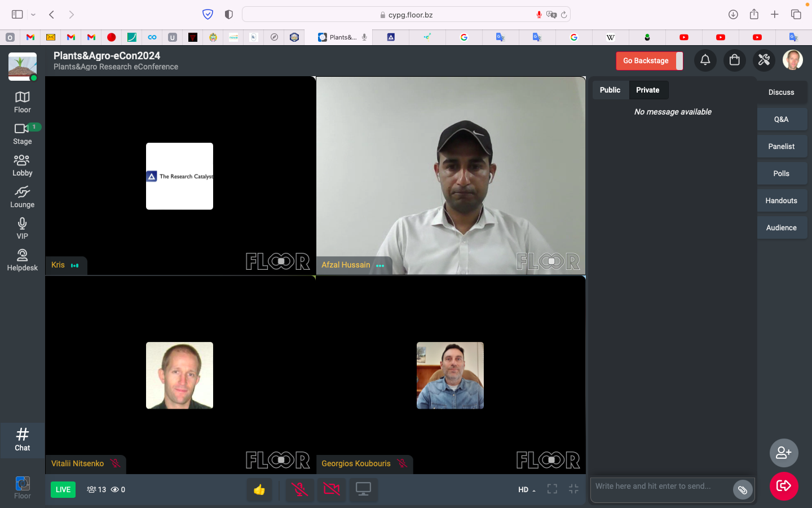
Task: Go to the Stage section
Action: (x=22, y=134)
